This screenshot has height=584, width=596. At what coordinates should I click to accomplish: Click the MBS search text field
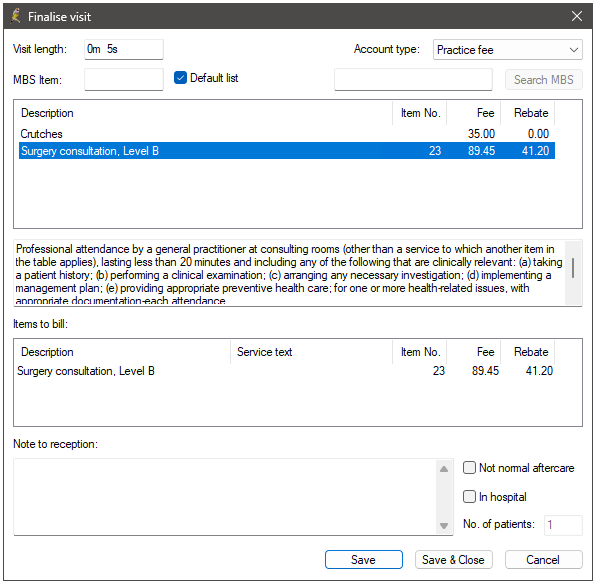point(413,79)
